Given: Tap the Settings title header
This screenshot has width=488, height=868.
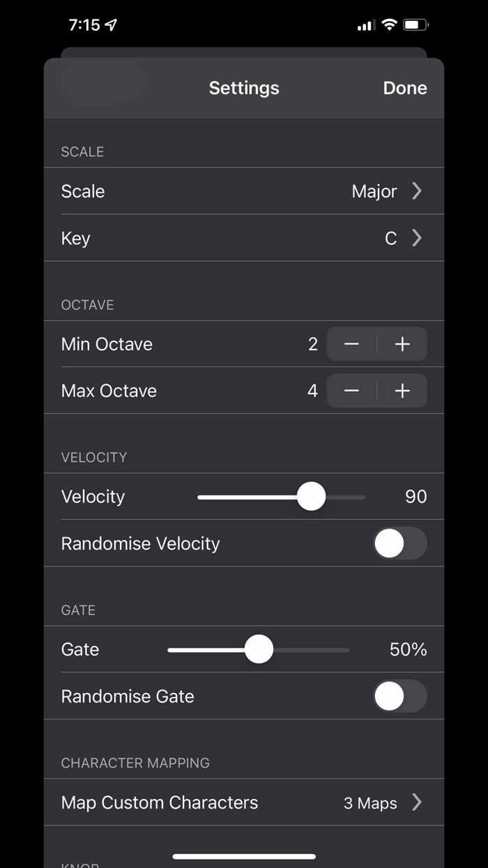Looking at the screenshot, I should coord(244,88).
